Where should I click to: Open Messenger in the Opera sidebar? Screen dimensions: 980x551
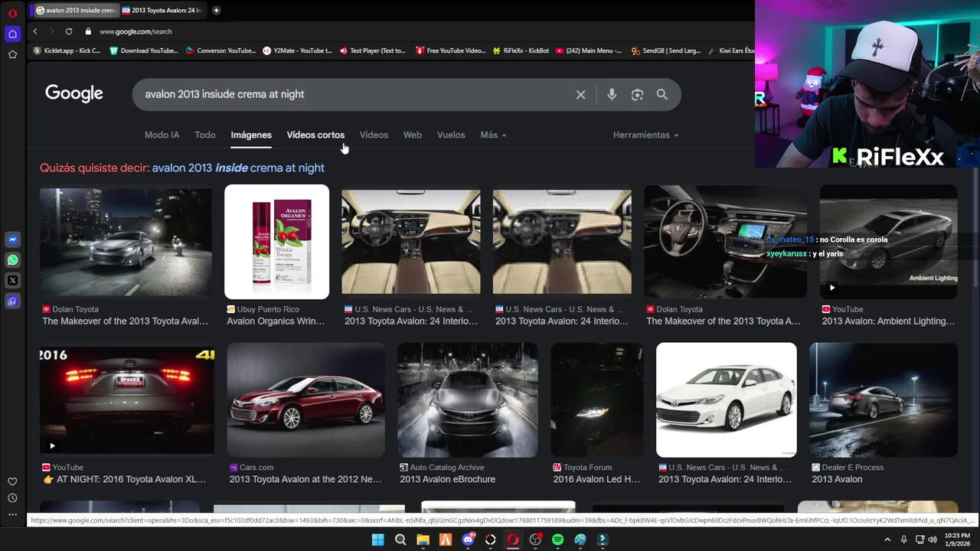point(12,240)
